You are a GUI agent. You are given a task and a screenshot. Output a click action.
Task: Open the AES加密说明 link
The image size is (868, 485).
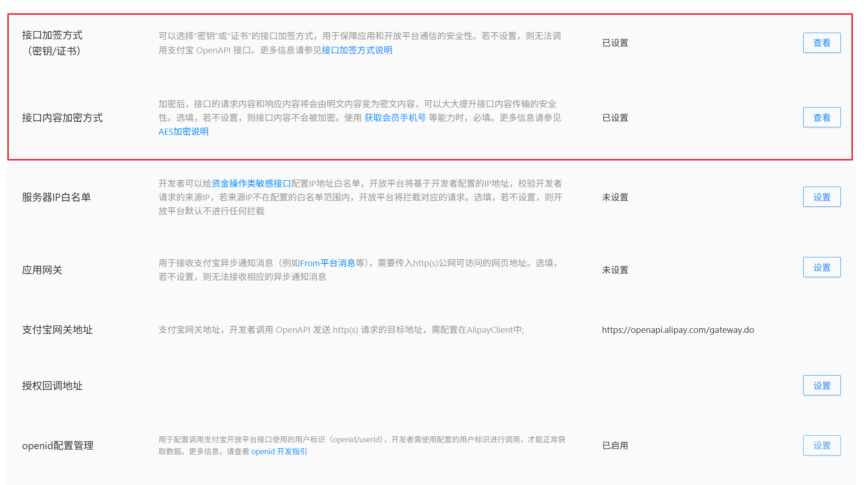[183, 132]
